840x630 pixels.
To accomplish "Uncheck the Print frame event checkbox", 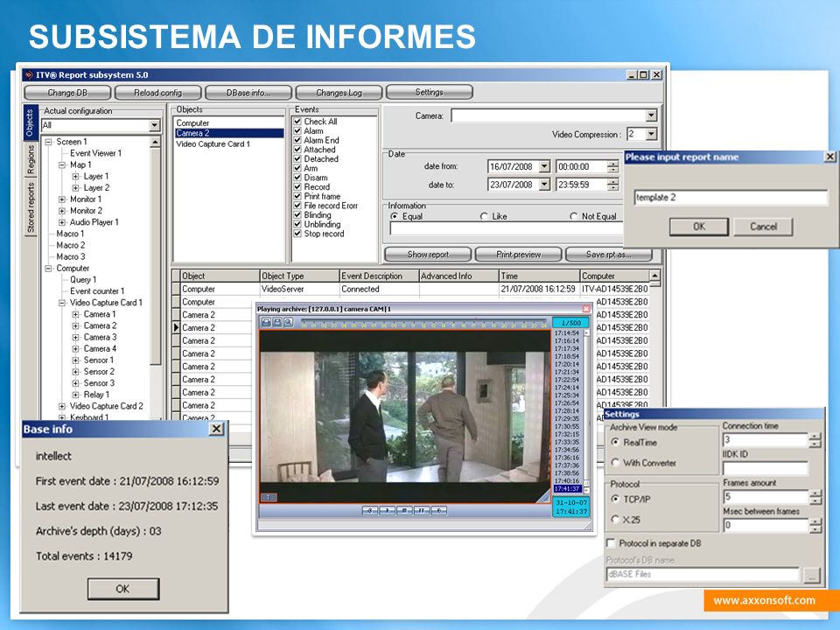I will click(x=297, y=197).
